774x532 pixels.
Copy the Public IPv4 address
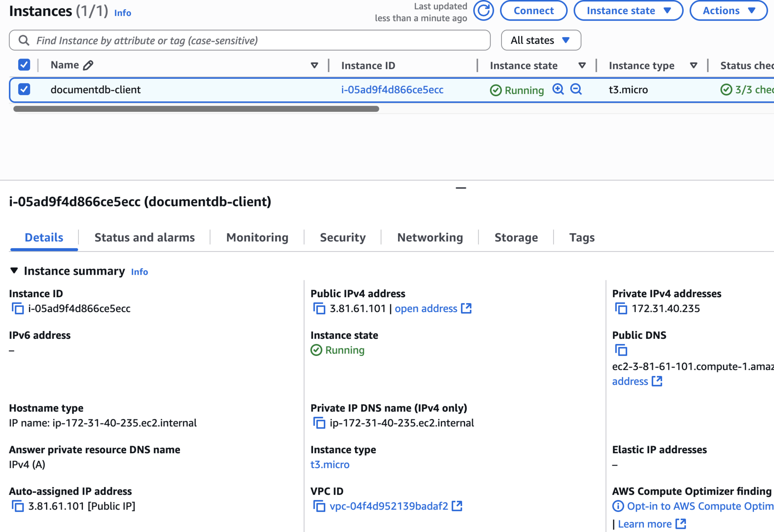(x=319, y=309)
